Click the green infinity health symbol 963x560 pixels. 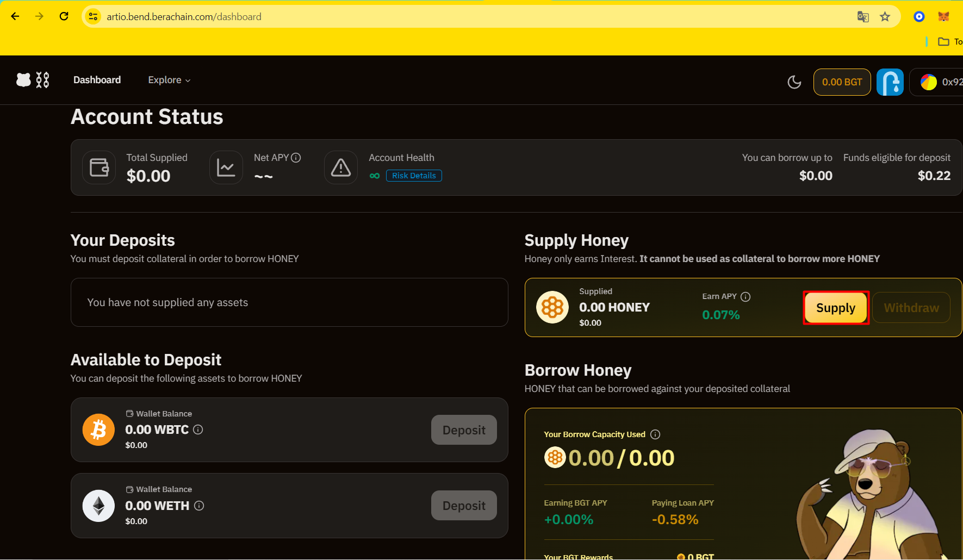pyautogui.click(x=375, y=176)
